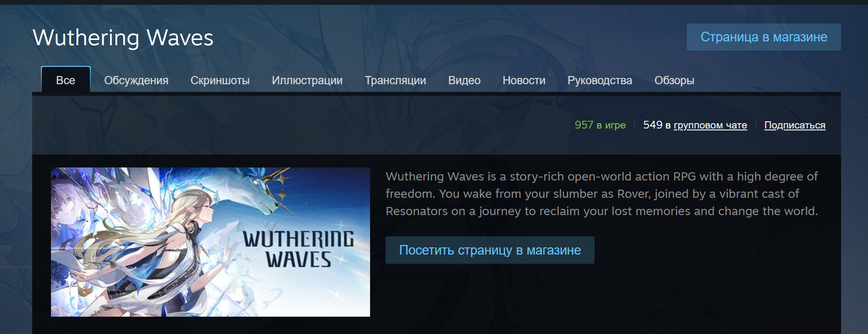
Task: Click Посетить страницу в магазине button
Action: coord(490,250)
